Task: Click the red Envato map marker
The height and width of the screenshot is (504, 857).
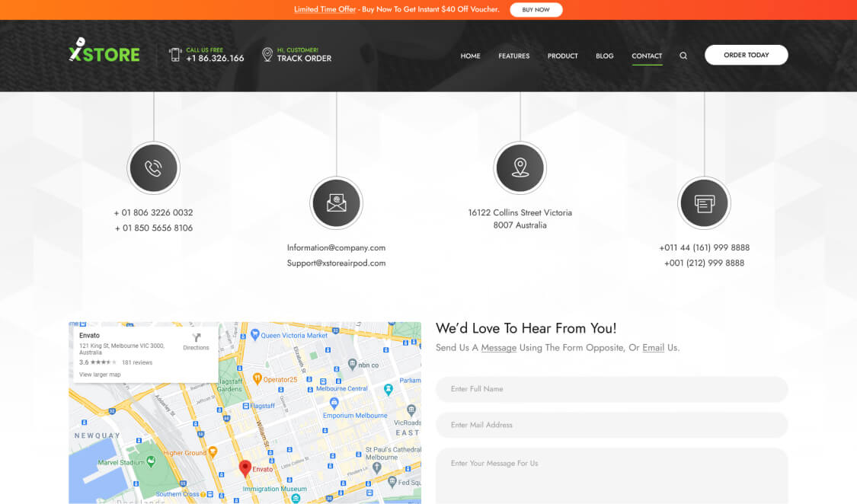Action: [x=245, y=468]
